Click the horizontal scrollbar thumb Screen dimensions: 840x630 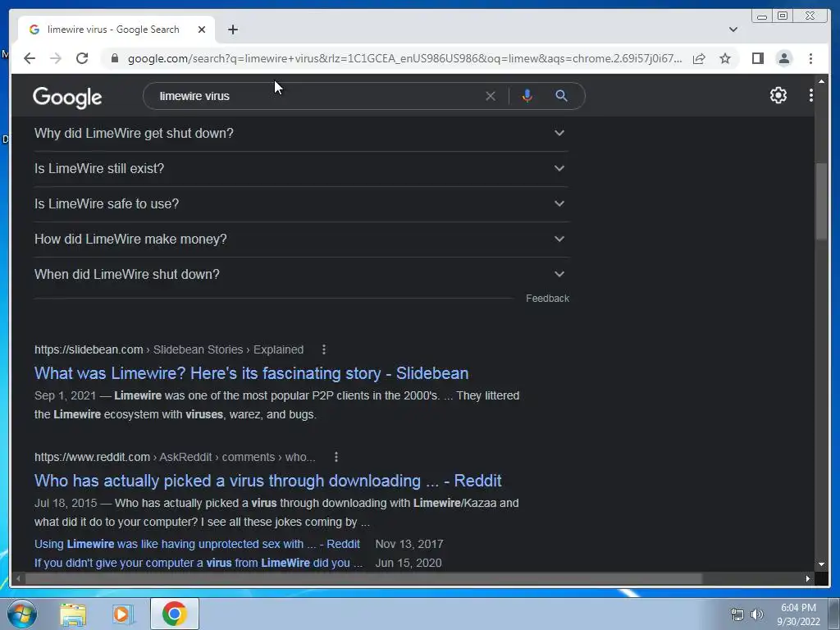(363, 578)
